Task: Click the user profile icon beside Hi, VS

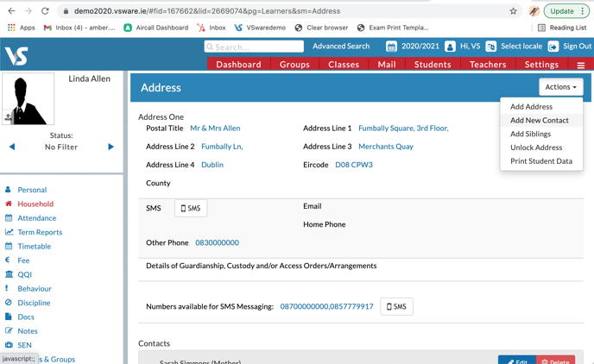Action: point(450,47)
